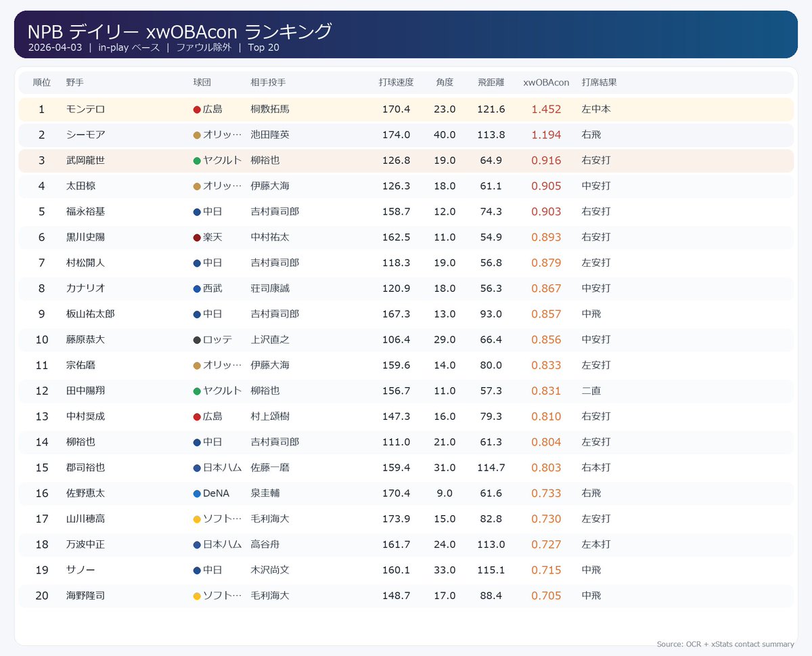Click pitcher name 中村祐太
Viewport: 812px width, 656px height.
[x=270, y=237]
